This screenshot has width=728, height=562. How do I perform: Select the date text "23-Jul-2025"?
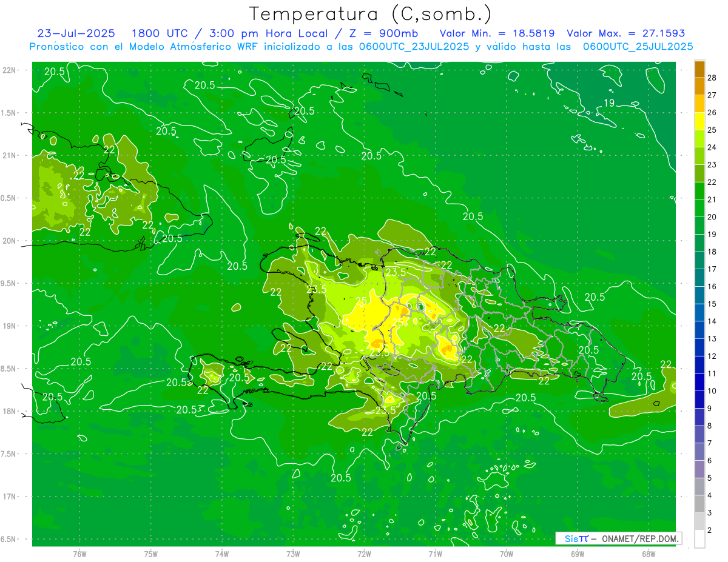(76, 33)
